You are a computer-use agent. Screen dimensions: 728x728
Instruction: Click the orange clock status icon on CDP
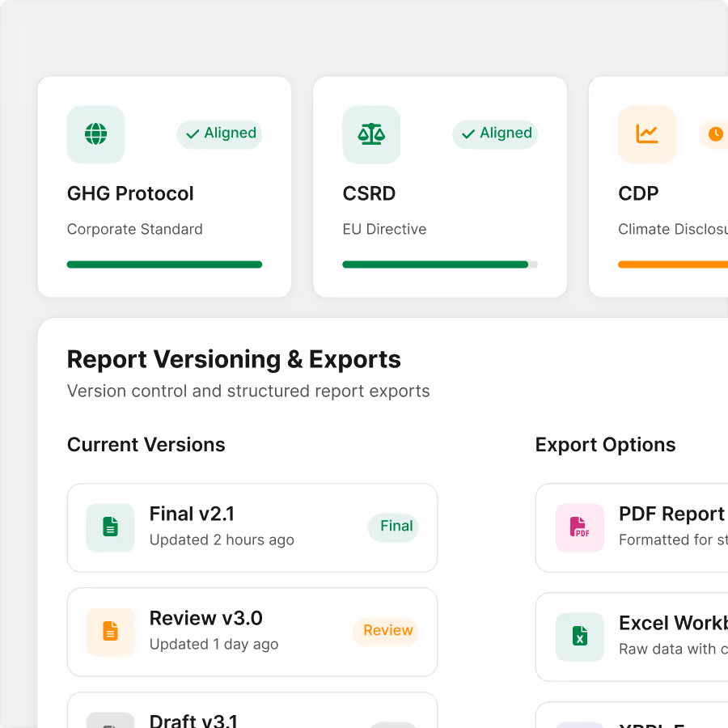pyautogui.click(x=716, y=134)
